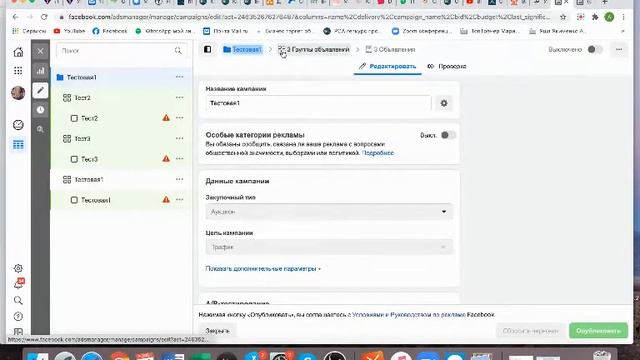This screenshot has height=360, width=640.
Task: Focus the campaign search field
Action: [x=122, y=51]
